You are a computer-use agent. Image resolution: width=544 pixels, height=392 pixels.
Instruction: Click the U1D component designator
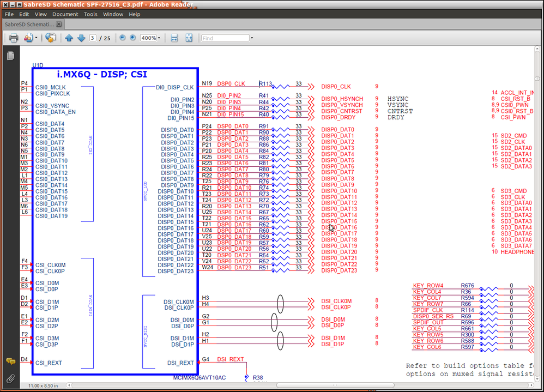(38, 65)
